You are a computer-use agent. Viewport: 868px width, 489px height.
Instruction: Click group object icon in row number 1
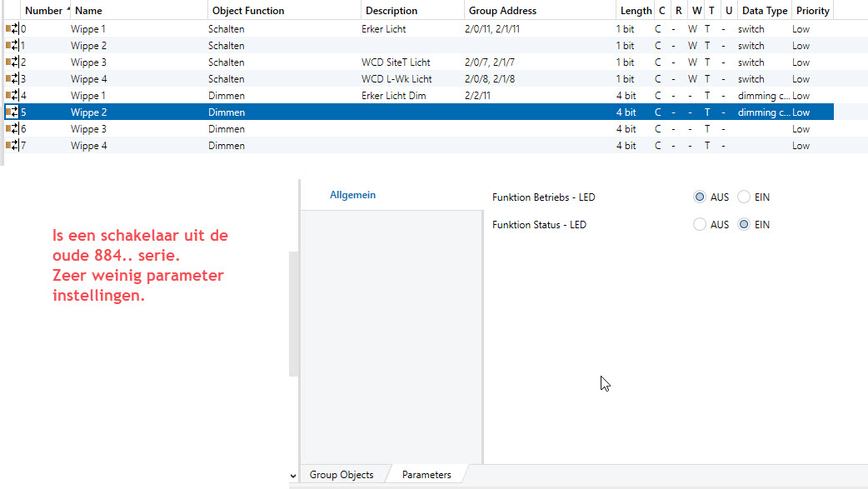point(12,46)
